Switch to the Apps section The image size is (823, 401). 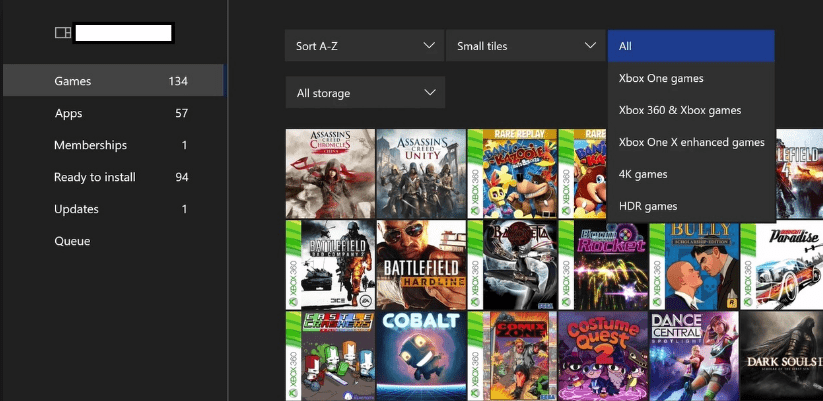pos(113,113)
